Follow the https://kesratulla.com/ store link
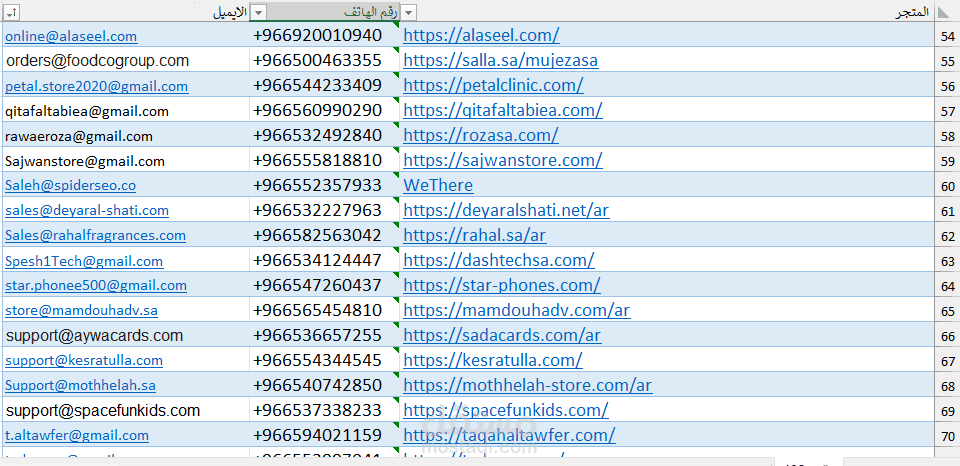 pos(493,360)
